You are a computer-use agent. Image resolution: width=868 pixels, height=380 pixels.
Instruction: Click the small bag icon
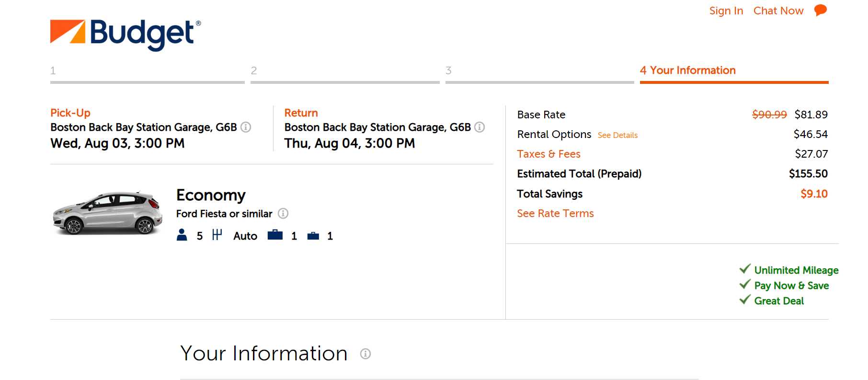click(313, 236)
